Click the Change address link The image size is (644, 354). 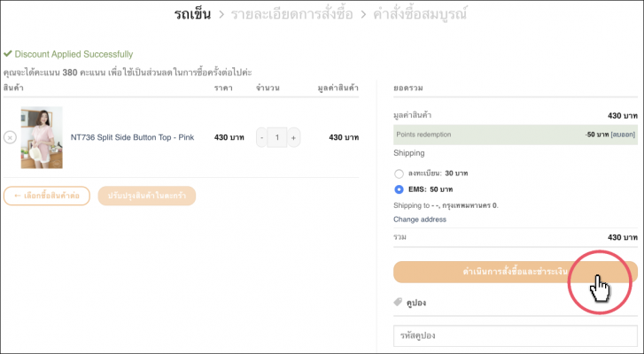point(420,219)
